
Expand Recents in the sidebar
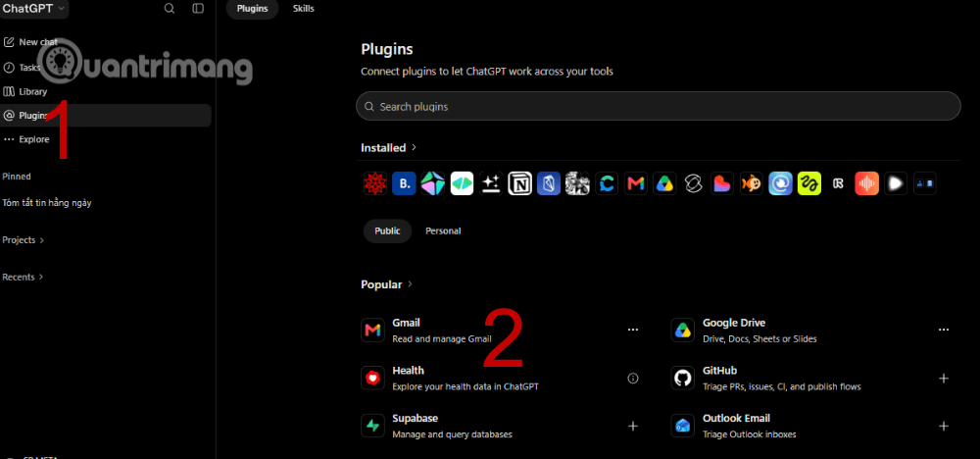pyautogui.click(x=23, y=277)
